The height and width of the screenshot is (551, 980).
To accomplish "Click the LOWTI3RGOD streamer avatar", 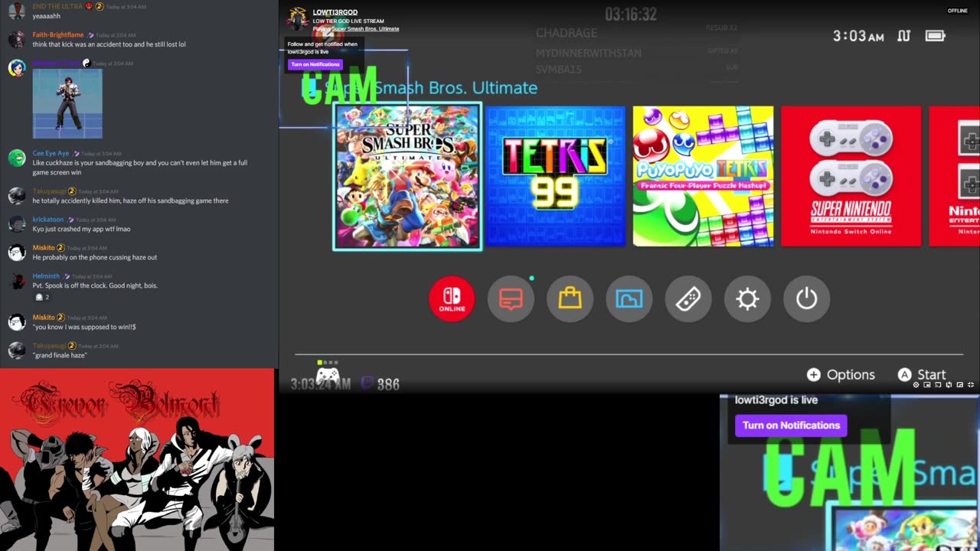I will (x=297, y=19).
